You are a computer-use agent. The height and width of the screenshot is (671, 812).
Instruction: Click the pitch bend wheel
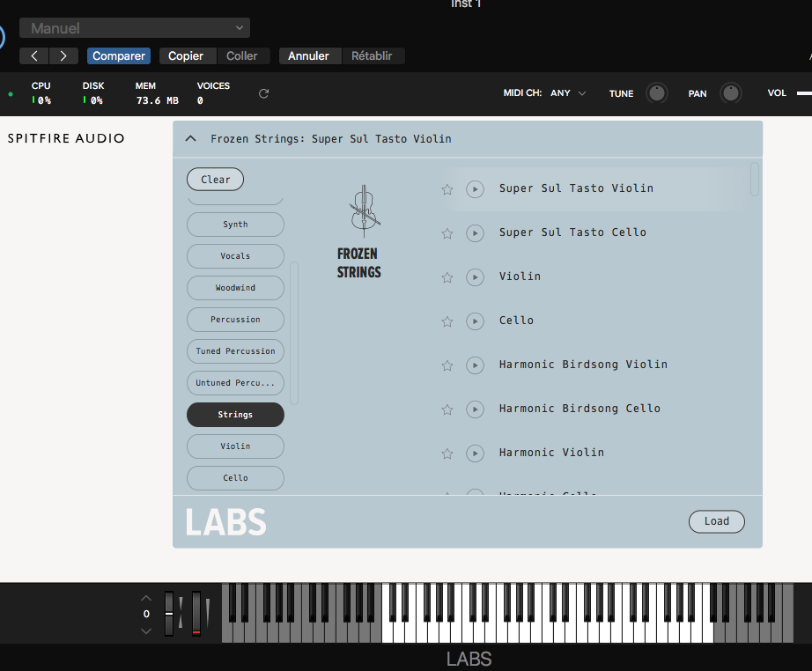(168, 614)
